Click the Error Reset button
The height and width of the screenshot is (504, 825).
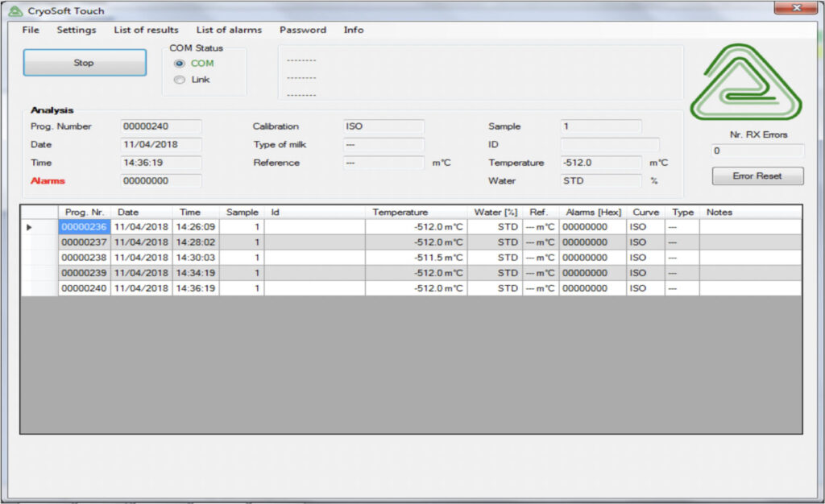757,176
